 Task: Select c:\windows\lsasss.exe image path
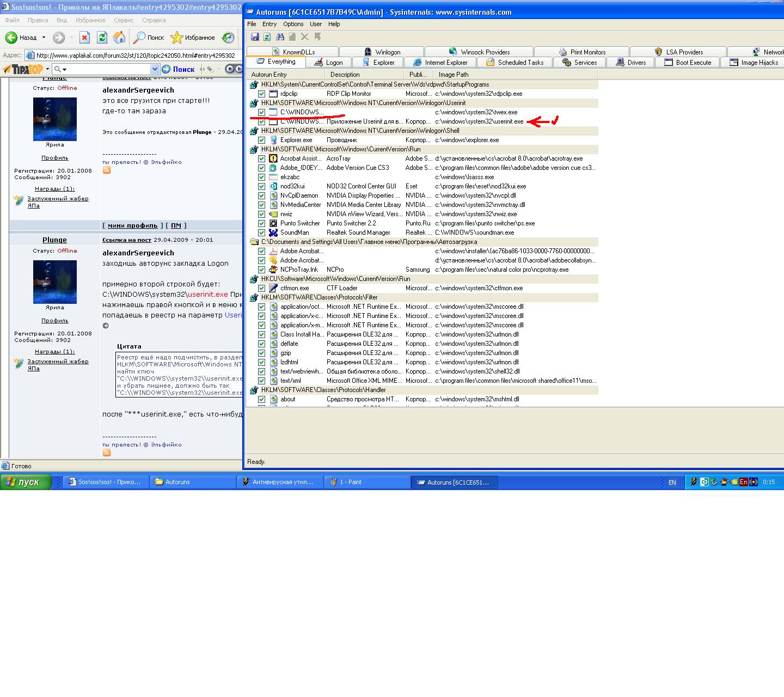(464, 177)
